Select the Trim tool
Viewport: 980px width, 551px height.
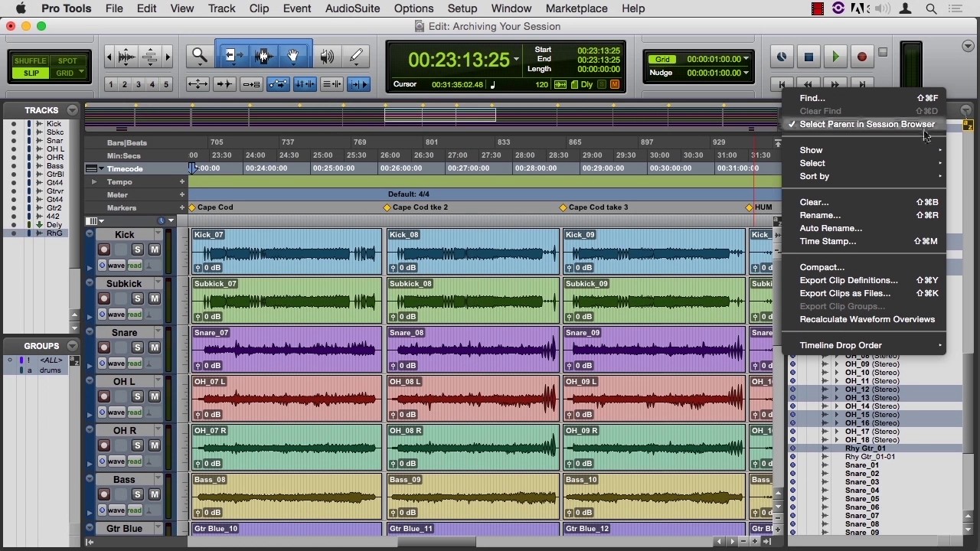234,56
